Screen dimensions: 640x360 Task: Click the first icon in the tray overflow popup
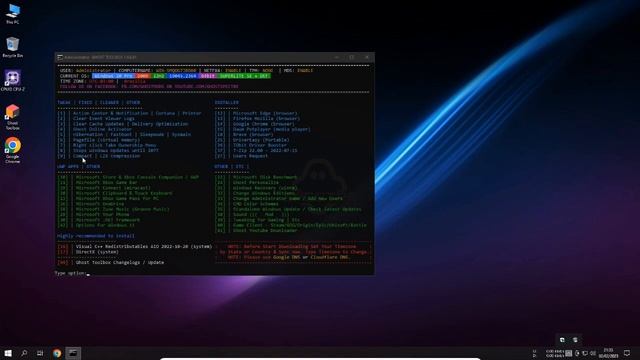(562, 340)
